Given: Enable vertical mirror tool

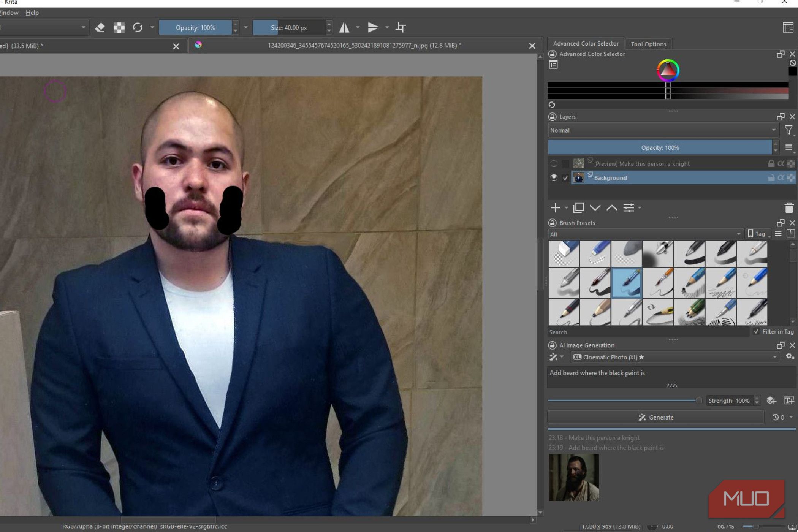Looking at the screenshot, I should (373, 27).
